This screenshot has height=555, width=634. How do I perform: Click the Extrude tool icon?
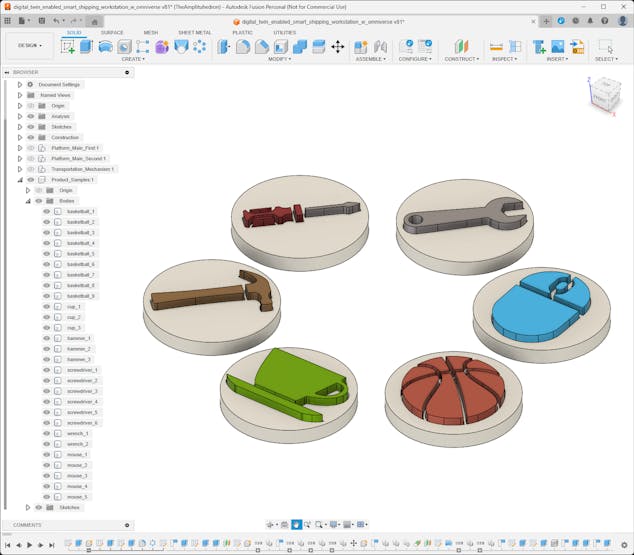coord(86,46)
